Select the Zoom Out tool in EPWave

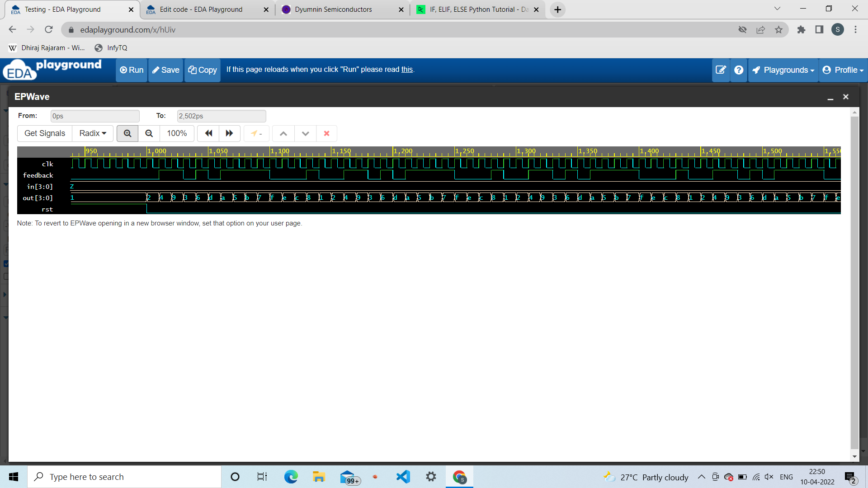[149, 133]
